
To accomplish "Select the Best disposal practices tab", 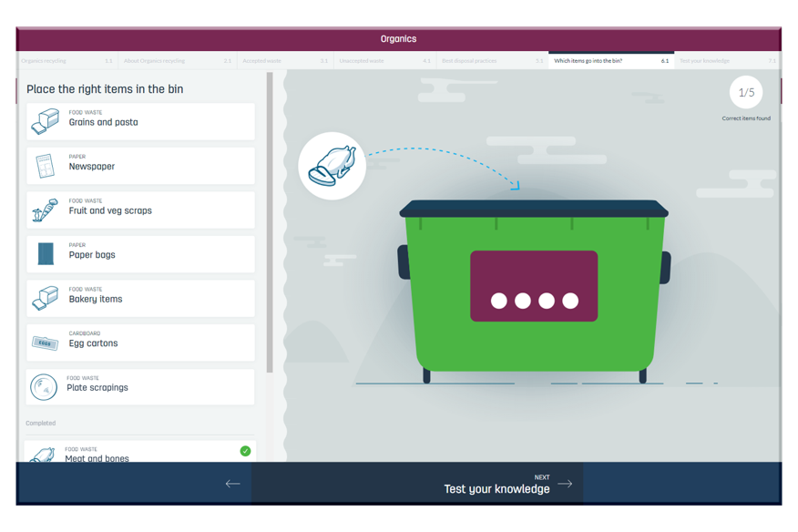I will [491, 61].
